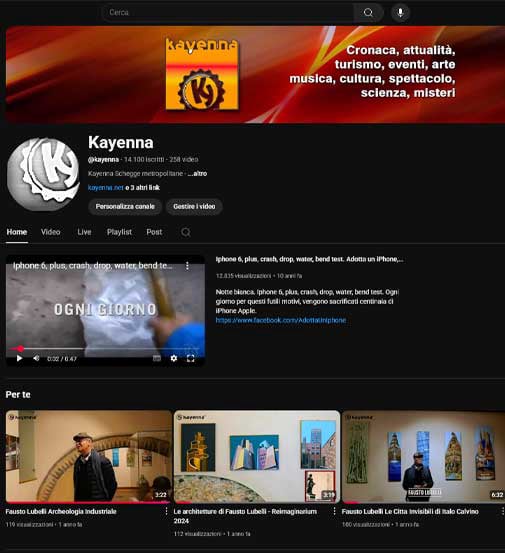Open Le architetture di Fausto Lubelli thumbnail
This screenshot has height=553, width=505.
click(257, 456)
